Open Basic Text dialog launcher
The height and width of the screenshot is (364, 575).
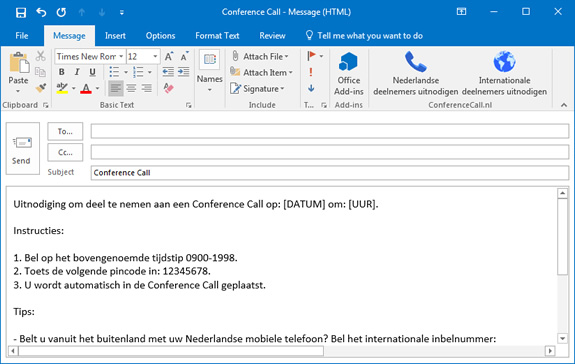pyautogui.click(x=188, y=105)
